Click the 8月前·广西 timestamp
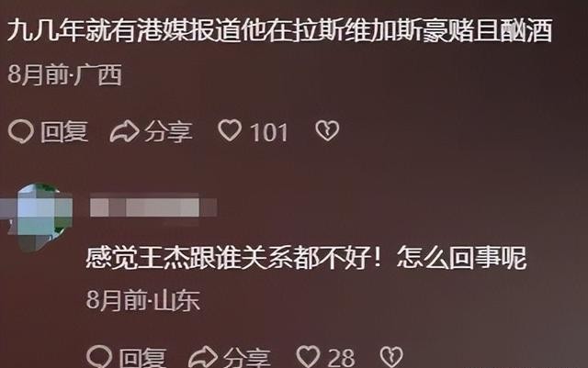 (65, 74)
